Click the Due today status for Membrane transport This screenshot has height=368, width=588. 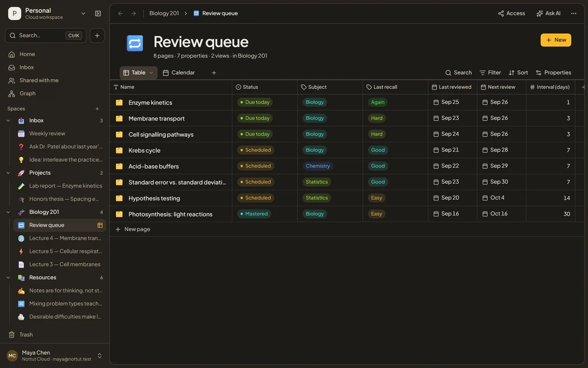pos(255,118)
